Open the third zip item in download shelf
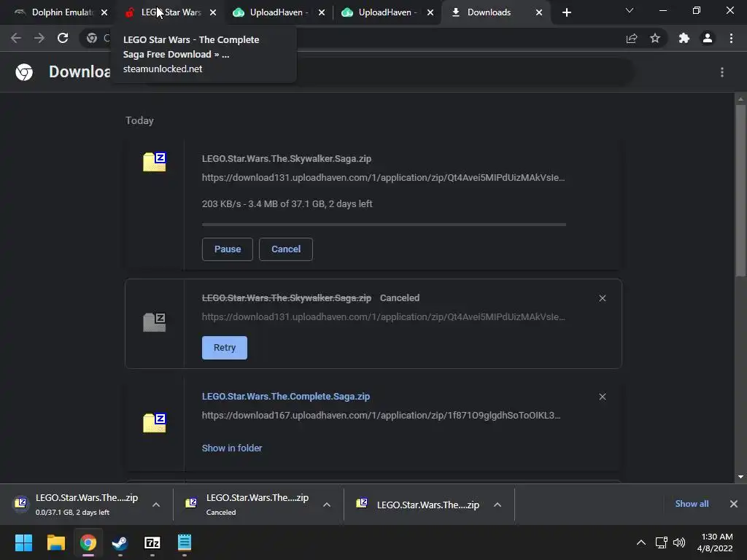 tap(418, 505)
